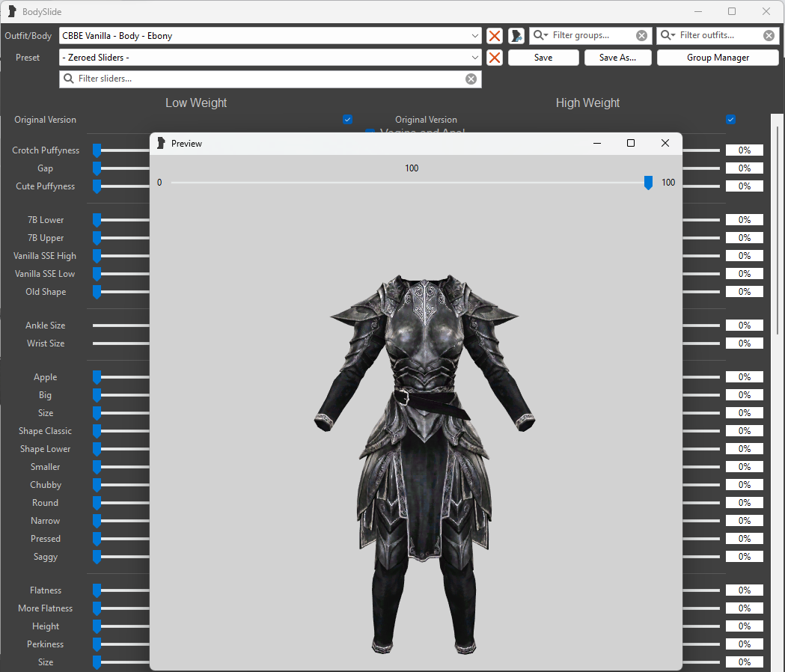Click the Low Weight column heading

click(x=196, y=103)
